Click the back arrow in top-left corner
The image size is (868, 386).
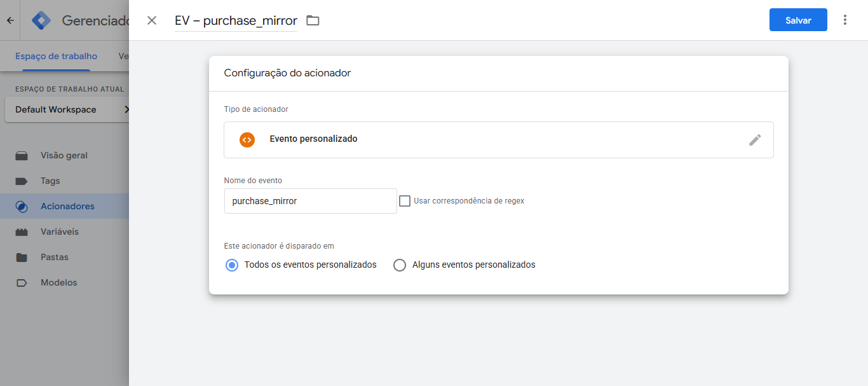pos(10,20)
